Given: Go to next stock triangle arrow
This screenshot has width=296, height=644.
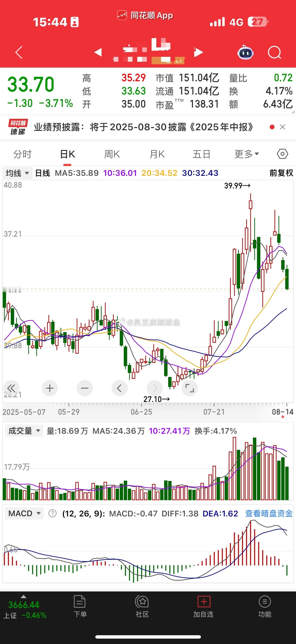Looking at the screenshot, I should click(199, 52).
